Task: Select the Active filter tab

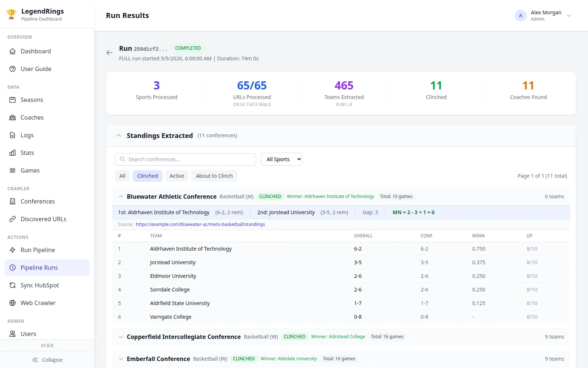Action: [177, 176]
